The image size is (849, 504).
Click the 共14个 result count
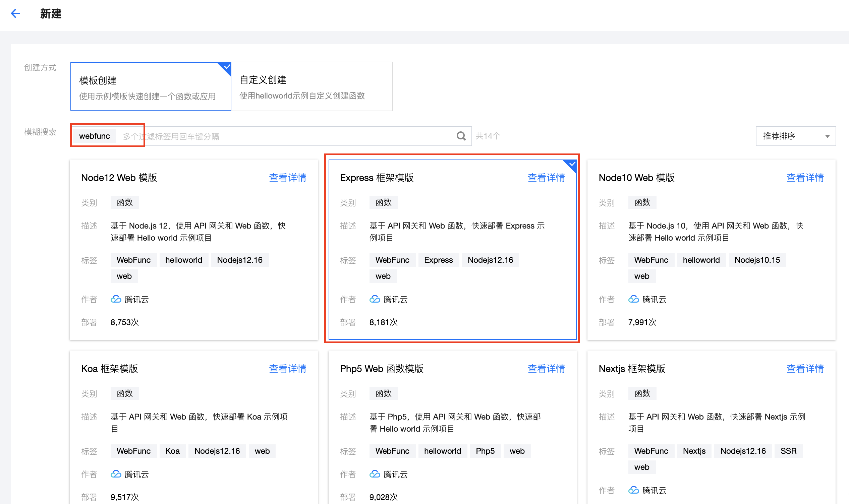[488, 136]
